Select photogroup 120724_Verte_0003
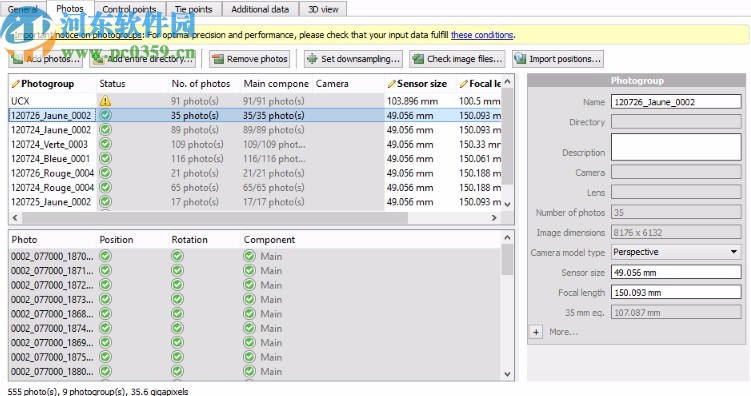 click(255, 144)
